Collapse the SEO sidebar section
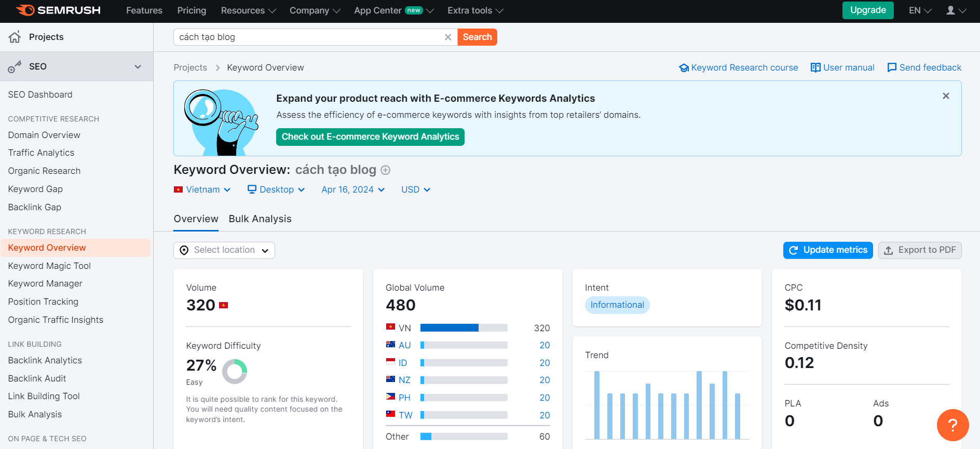This screenshot has height=449, width=980. [138, 66]
